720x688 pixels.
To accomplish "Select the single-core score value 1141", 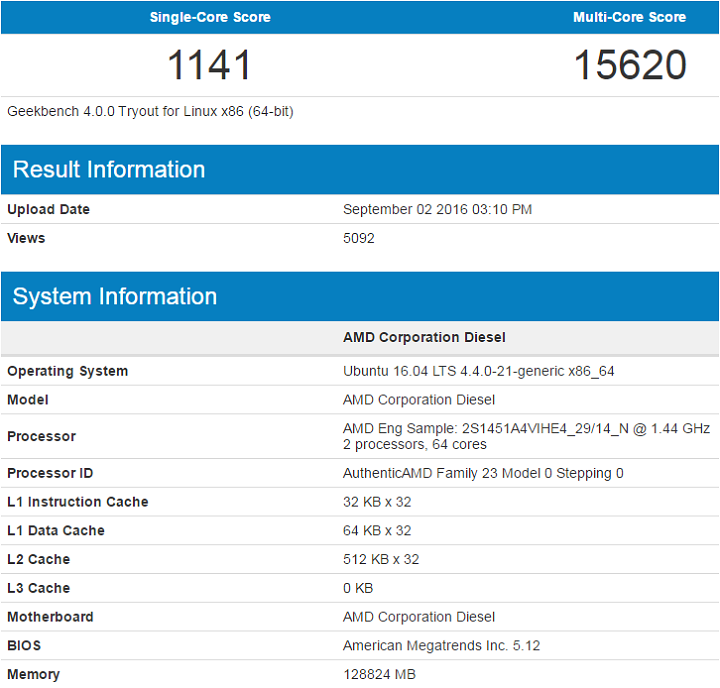I will 209,65.
